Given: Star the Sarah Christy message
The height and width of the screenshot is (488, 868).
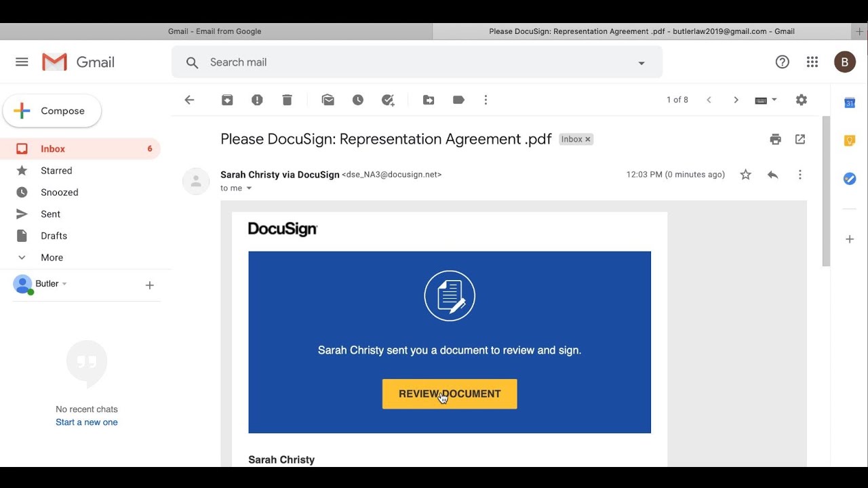Looking at the screenshot, I should coord(745,175).
